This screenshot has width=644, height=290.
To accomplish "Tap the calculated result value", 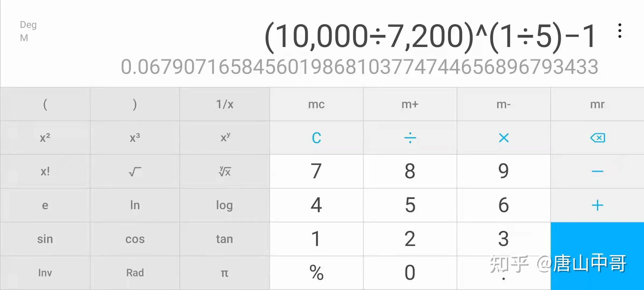I will coord(360,67).
